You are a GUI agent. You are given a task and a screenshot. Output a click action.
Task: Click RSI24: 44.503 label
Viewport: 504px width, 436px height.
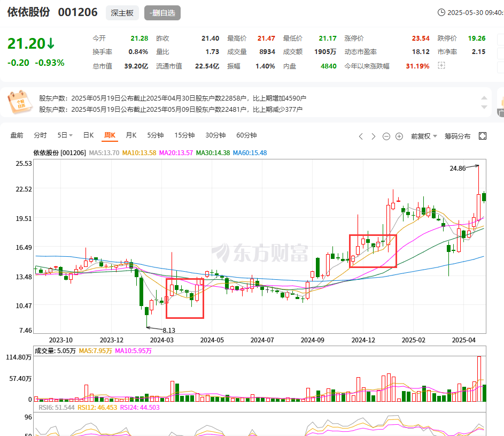click(140, 407)
